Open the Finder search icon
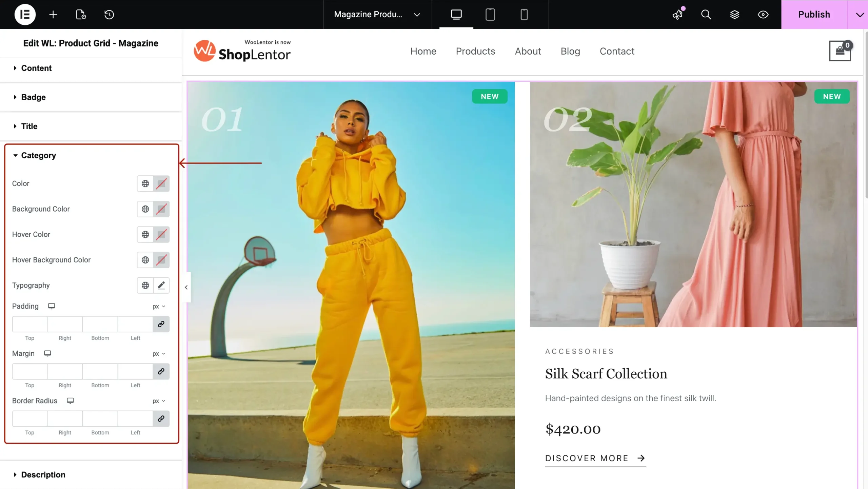 pyautogui.click(x=706, y=14)
